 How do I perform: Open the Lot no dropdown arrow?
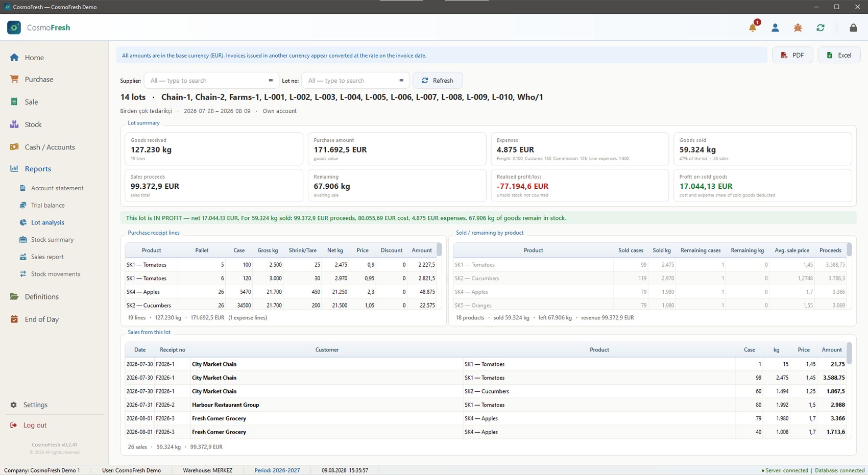pos(401,81)
